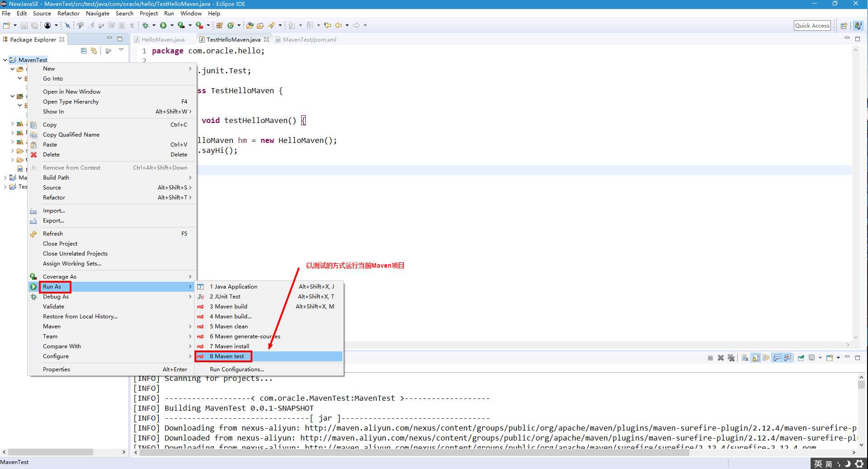Select 8 Maven test in Run As submenu

point(269,356)
